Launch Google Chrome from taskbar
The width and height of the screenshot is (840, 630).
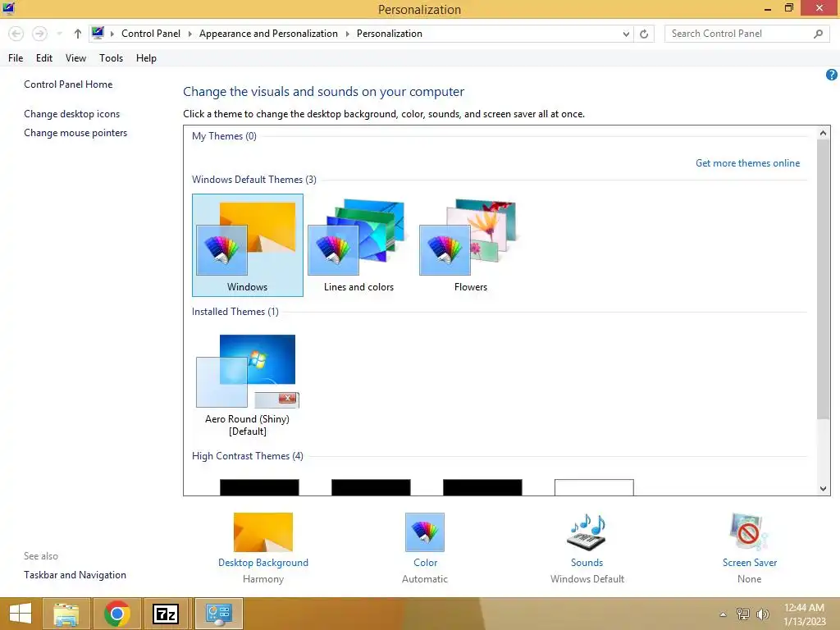coord(116,614)
